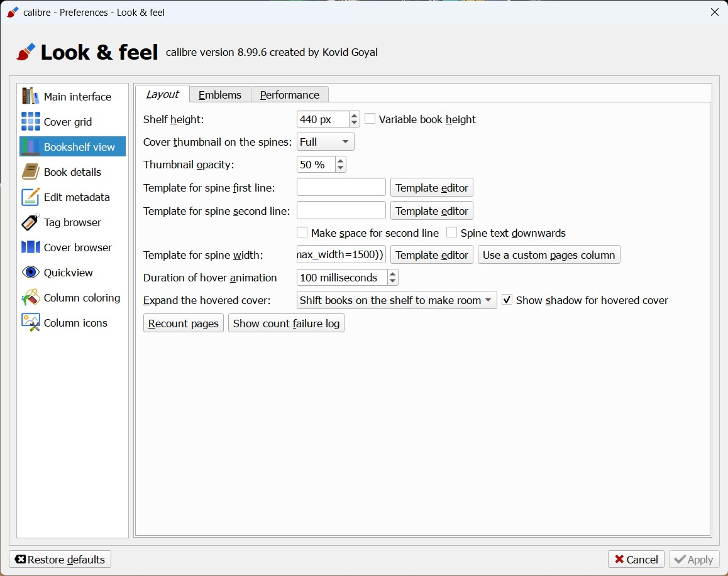Click Show count failure log button
Image resolution: width=728 pixels, height=576 pixels.
(286, 323)
